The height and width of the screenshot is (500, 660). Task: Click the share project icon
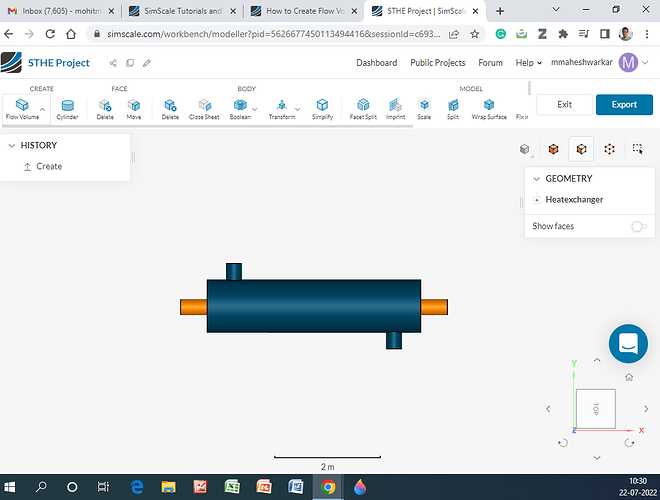pos(113,63)
